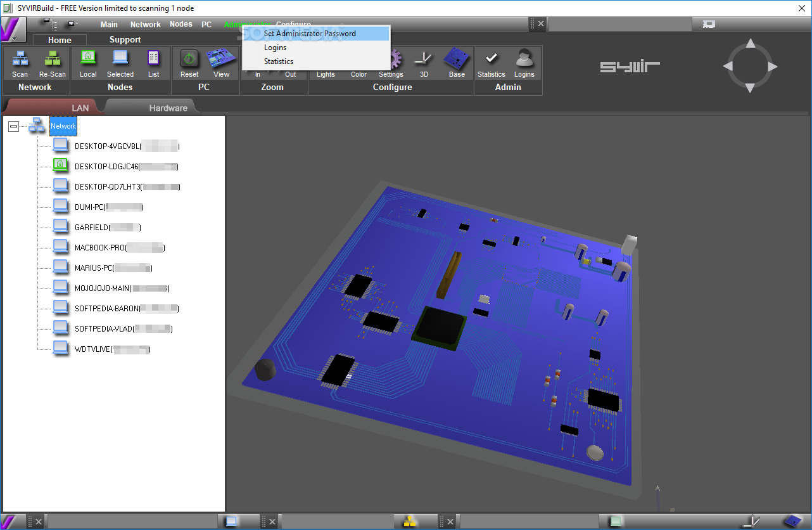Start a network Scan from the ribbon
The width and height of the screenshot is (812, 530).
click(20, 63)
